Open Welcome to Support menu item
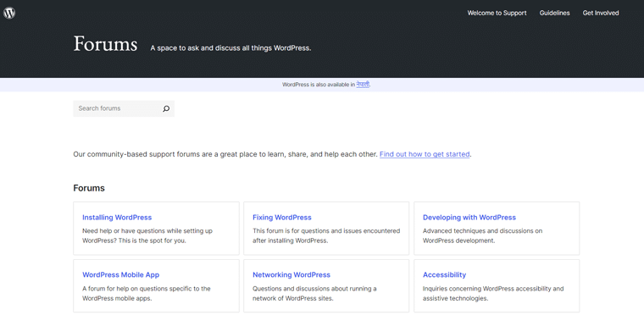Screen dimensions: 644x315 [x=497, y=14]
